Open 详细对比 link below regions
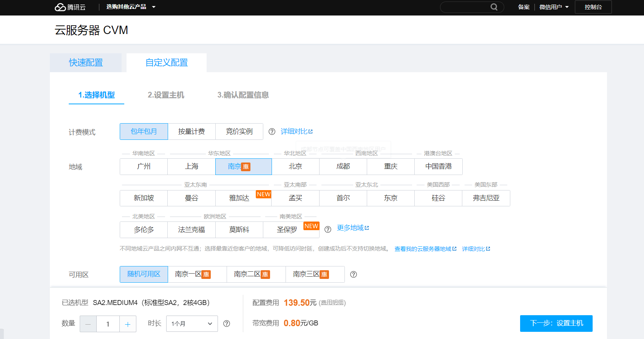Image resolution: width=644 pixels, height=339 pixels. (476, 249)
